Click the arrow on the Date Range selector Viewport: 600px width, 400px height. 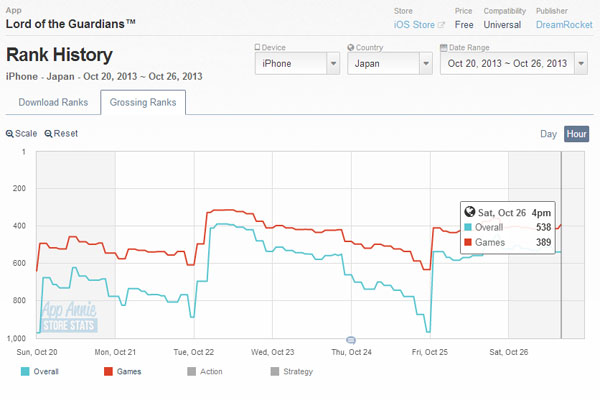point(581,64)
